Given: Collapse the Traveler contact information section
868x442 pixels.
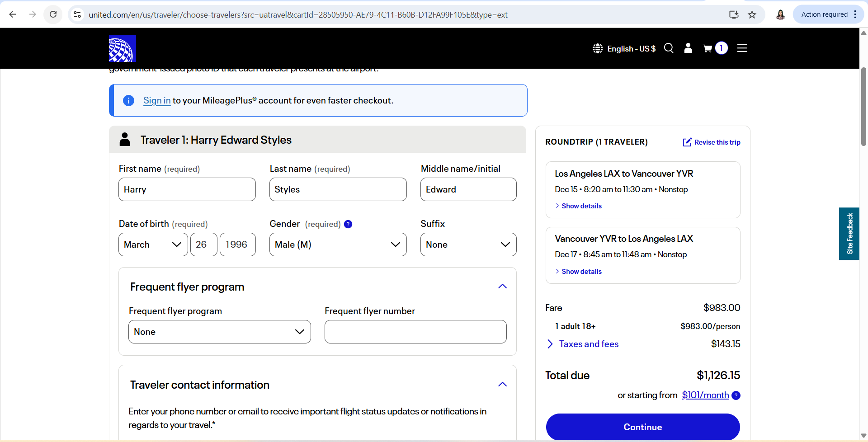Looking at the screenshot, I should (502, 385).
